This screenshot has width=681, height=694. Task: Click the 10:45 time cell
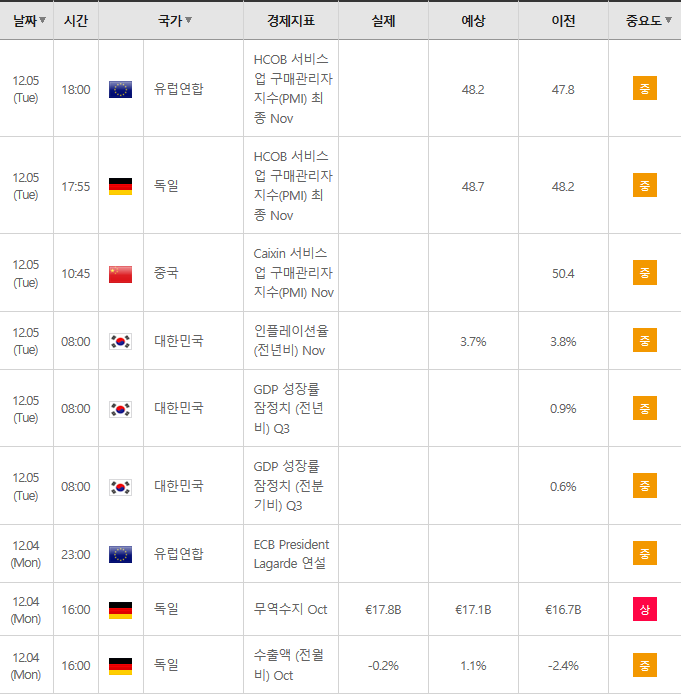click(x=76, y=274)
